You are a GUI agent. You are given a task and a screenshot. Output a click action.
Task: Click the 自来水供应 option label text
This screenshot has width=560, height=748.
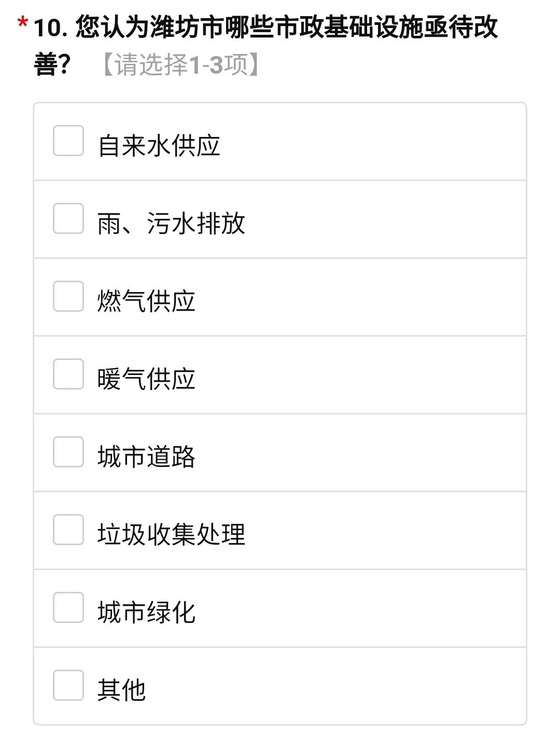[x=159, y=146]
